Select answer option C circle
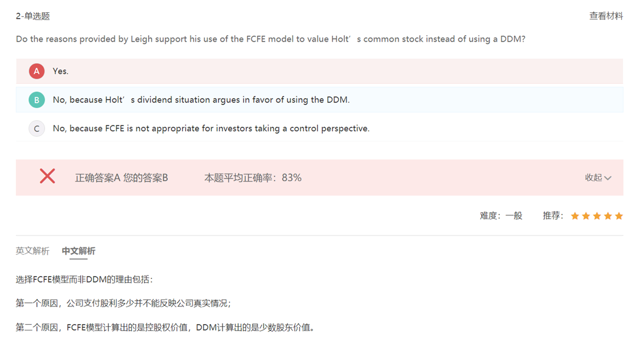 click(x=36, y=128)
